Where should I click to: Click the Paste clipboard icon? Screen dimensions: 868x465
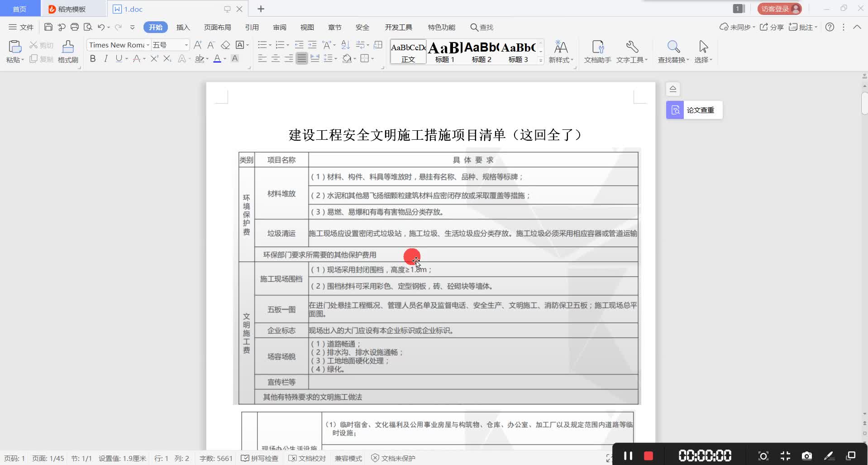point(14,47)
